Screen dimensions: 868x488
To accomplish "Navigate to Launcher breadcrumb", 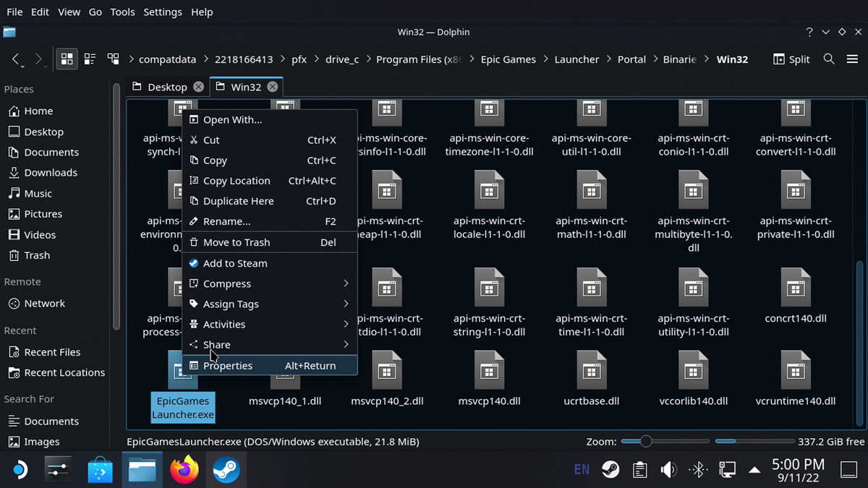I will tap(576, 59).
